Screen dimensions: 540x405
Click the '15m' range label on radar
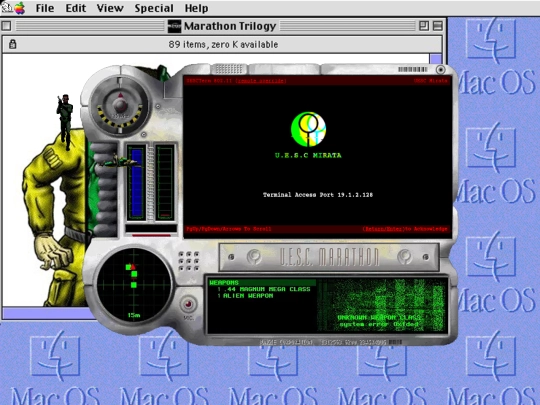pos(134,315)
